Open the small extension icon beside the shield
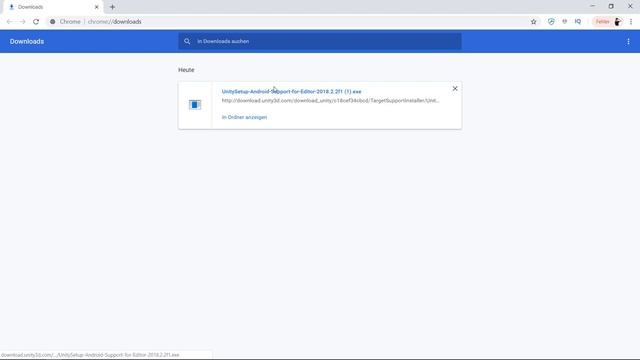 (x=564, y=22)
